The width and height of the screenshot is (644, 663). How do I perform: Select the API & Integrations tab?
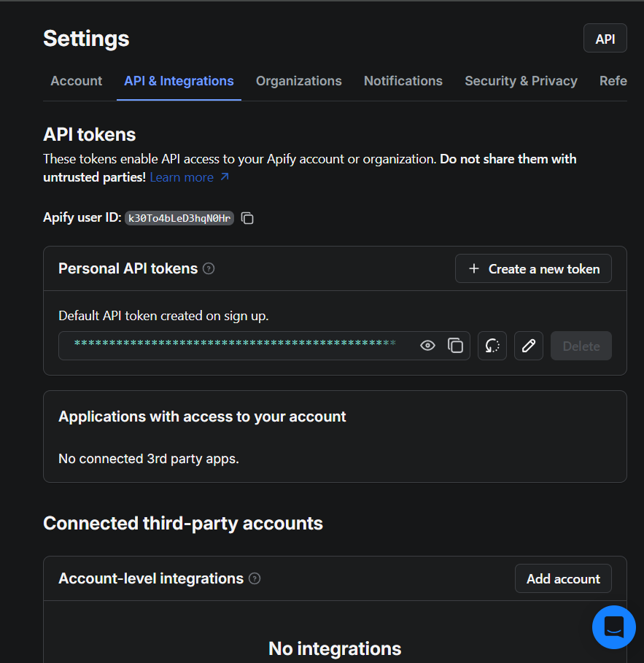[x=179, y=81]
